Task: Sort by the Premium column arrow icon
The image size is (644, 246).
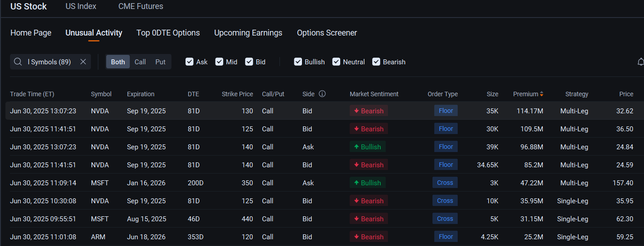Action: (x=541, y=94)
